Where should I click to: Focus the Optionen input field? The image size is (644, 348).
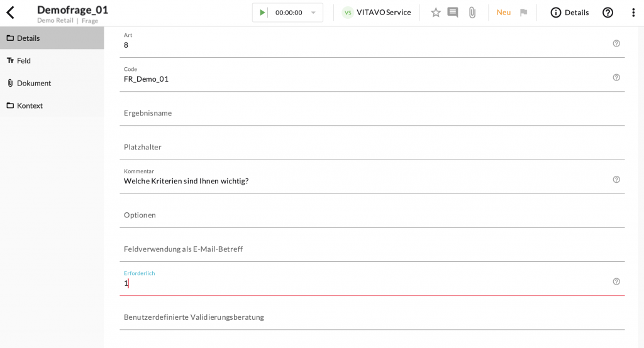pyautogui.click(x=371, y=215)
